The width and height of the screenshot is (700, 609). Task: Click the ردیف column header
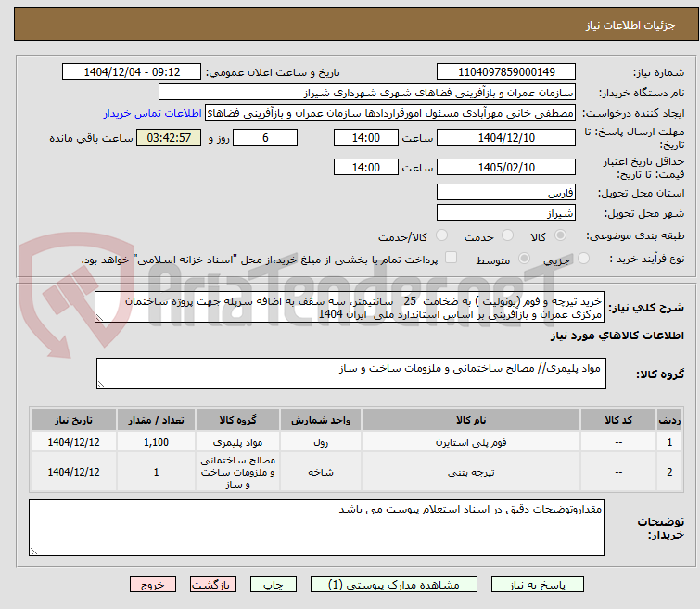coord(669,420)
